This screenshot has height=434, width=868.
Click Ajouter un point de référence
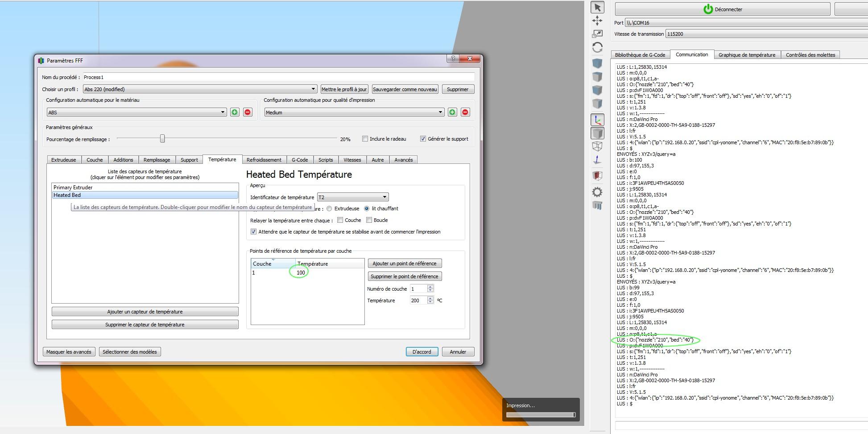point(405,263)
